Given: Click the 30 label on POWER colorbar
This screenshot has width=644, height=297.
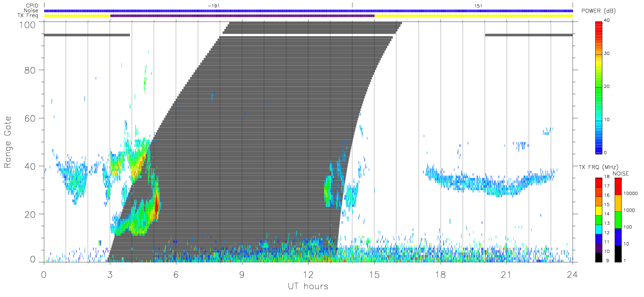Looking at the screenshot, I should point(606,53).
